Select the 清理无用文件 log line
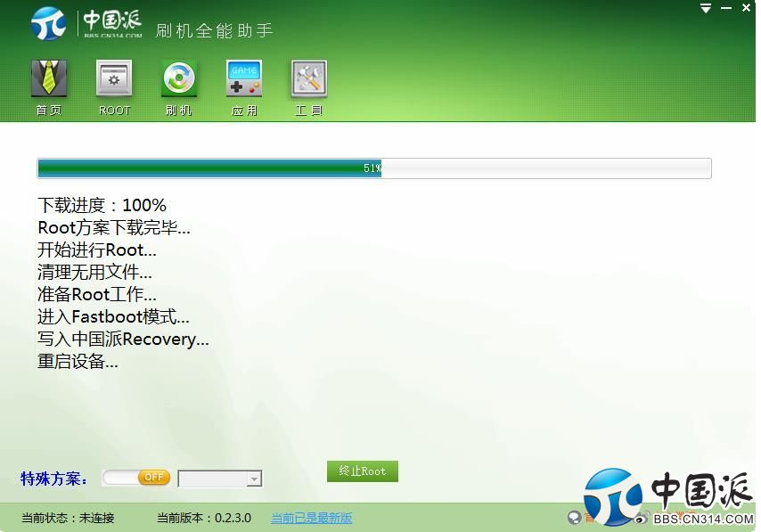This screenshot has width=761, height=532. (94, 273)
